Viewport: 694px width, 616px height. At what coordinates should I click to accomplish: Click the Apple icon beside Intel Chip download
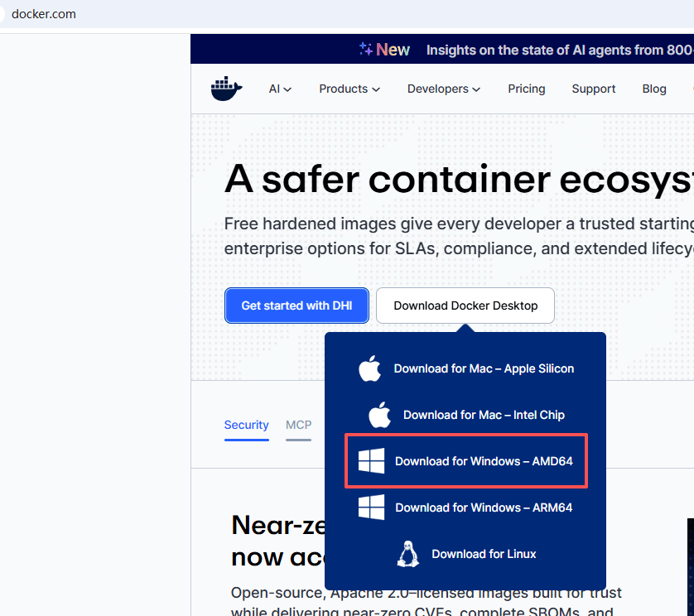point(379,415)
